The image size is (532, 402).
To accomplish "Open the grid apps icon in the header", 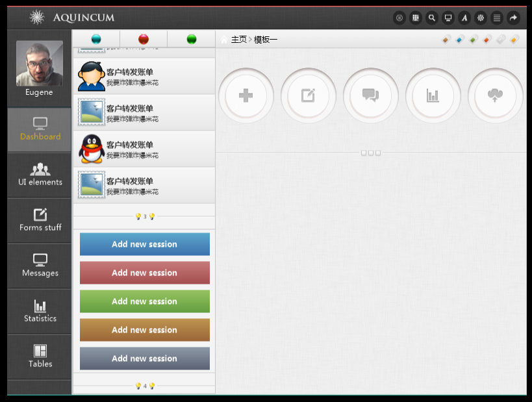I will (x=416, y=18).
